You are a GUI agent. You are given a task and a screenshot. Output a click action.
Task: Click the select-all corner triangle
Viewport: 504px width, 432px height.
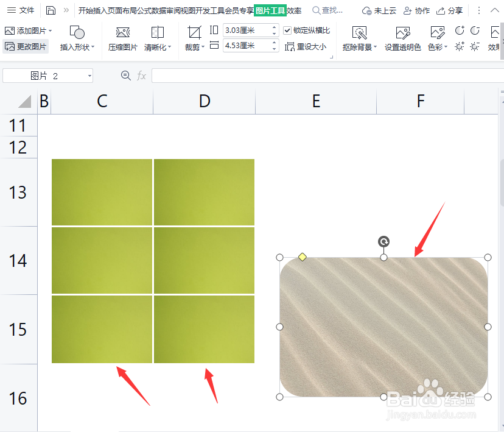[25, 101]
